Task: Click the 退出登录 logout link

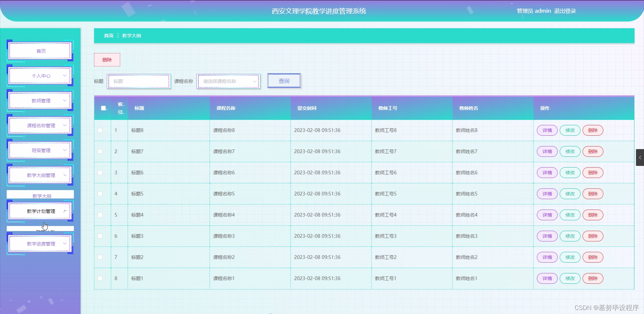Action: (x=565, y=11)
